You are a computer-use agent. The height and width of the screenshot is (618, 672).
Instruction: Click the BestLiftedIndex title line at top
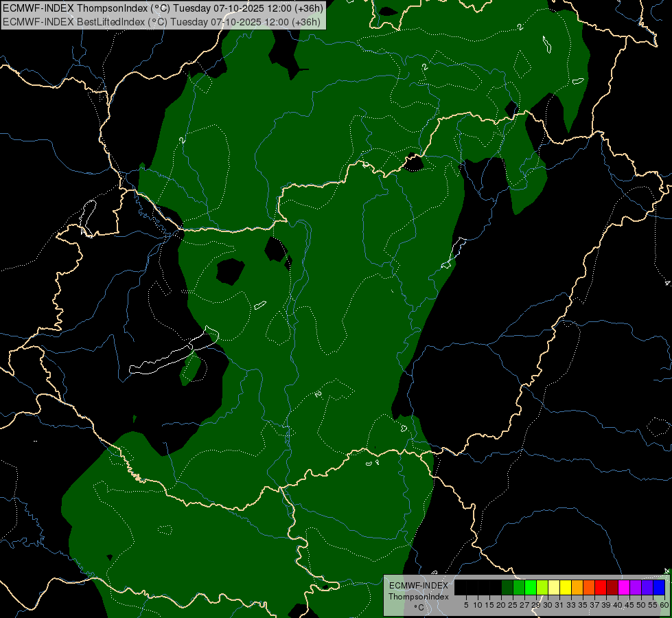161,21
